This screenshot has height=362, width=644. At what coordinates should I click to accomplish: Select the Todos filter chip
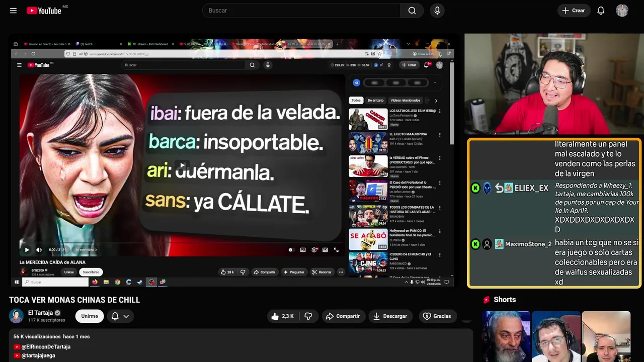tap(356, 100)
